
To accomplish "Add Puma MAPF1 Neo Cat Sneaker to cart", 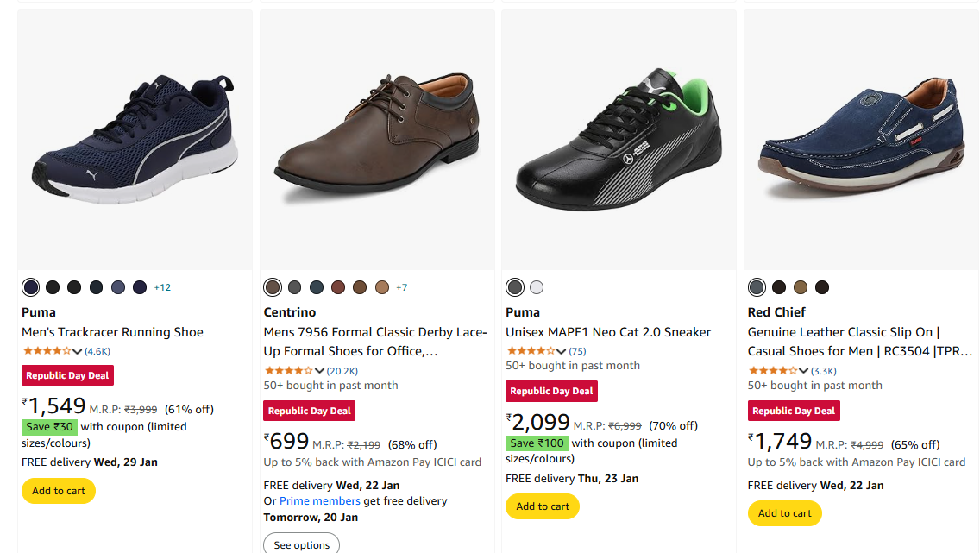I will coord(543,506).
